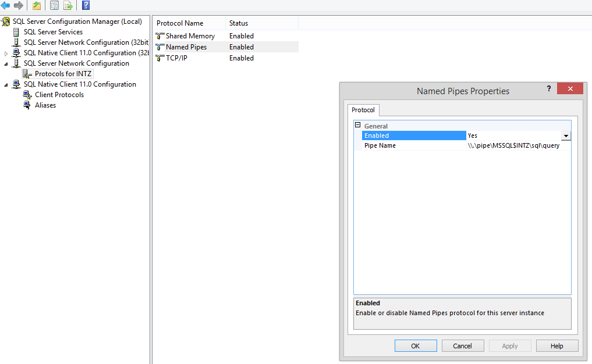Click the Named Pipes Properties title bar
This screenshot has width=592, height=364.
pyautogui.click(x=463, y=91)
